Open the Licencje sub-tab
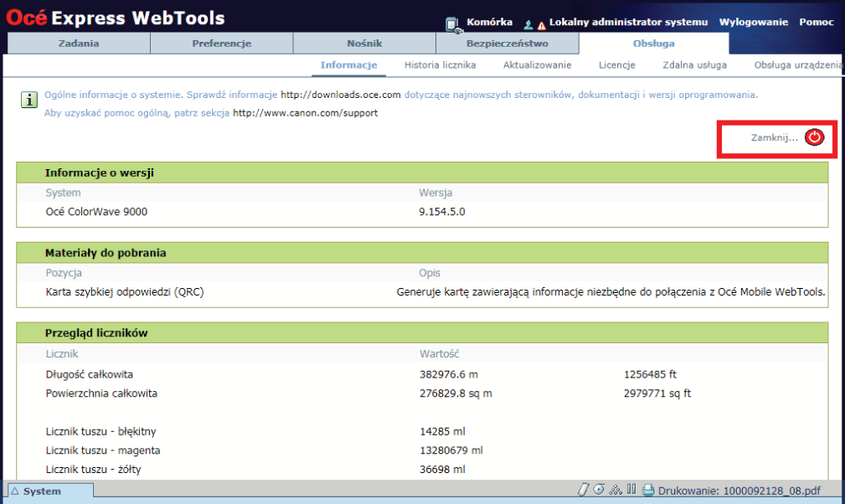 (617, 65)
